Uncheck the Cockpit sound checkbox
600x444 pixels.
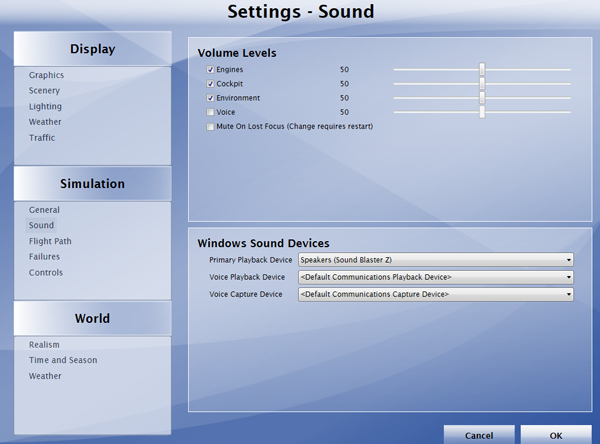click(210, 84)
